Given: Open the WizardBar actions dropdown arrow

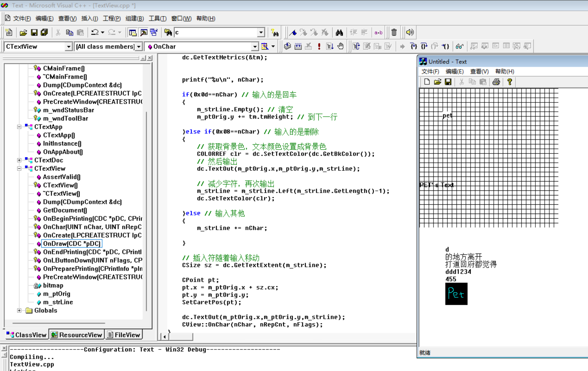Looking at the screenshot, I should [273, 46].
